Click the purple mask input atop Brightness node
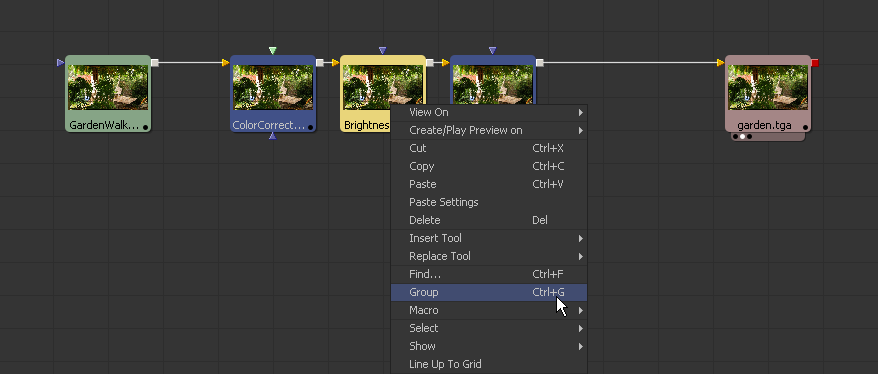The image size is (878, 374). click(x=382, y=50)
